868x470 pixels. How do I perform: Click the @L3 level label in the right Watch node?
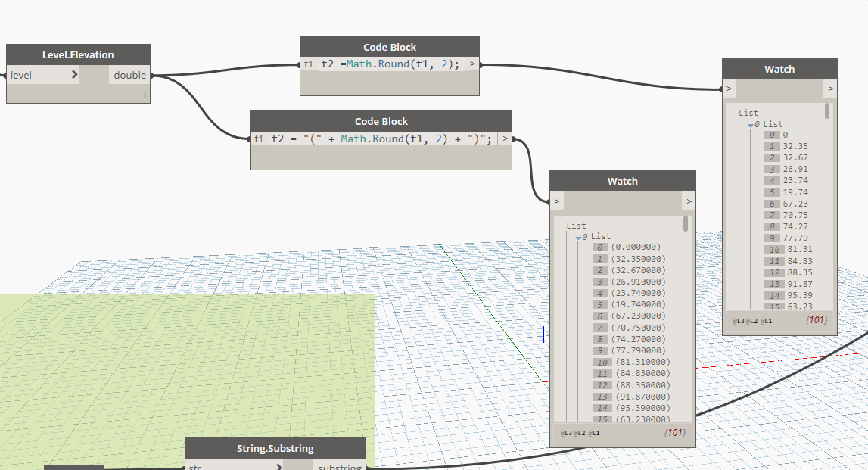739,321
